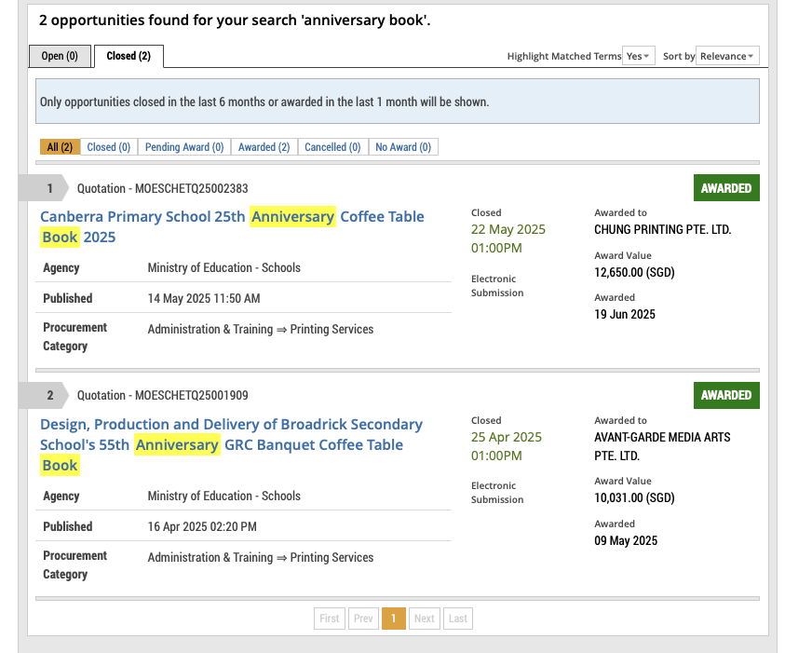Select the Closed (2) tab
Image resolution: width=812 pixels, height=653 pixels.
pyautogui.click(x=129, y=56)
